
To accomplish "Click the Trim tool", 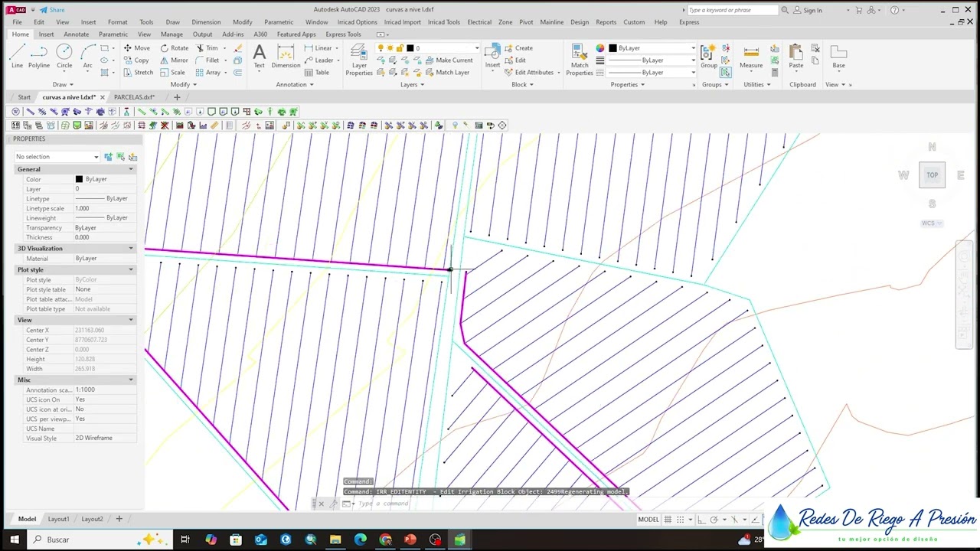I will click(207, 47).
